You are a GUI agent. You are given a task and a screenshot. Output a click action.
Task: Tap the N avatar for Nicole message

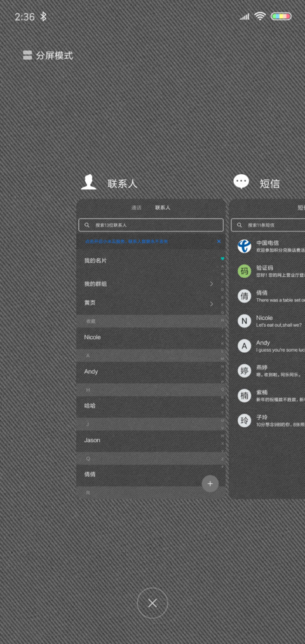[244, 321]
